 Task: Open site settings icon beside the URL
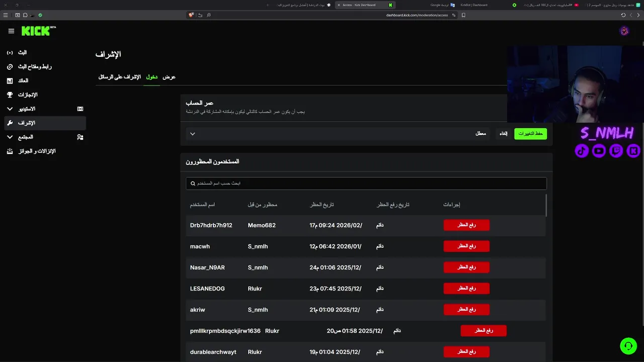(x=454, y=15)
